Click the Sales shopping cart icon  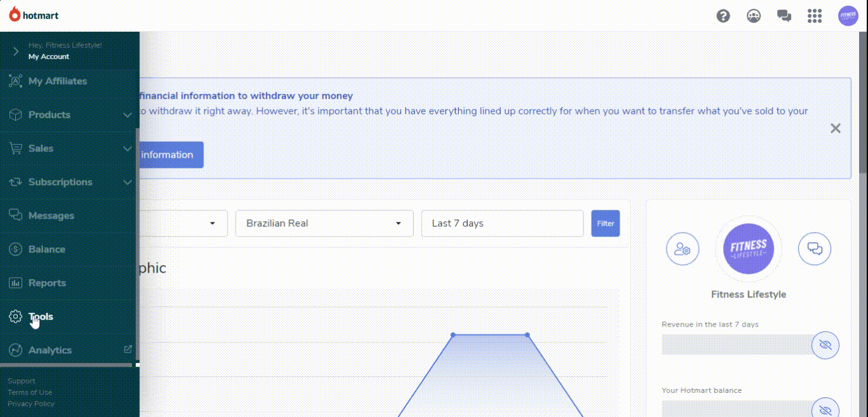tap(15, 148)
